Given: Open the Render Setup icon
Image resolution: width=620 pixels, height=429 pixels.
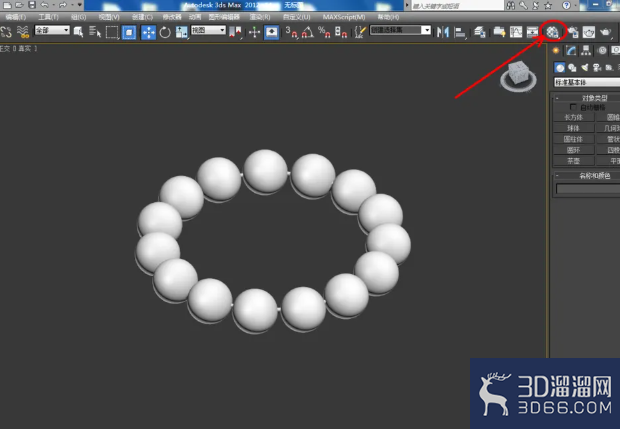Looking at the screenshot, I should click(x=573, y=32).
